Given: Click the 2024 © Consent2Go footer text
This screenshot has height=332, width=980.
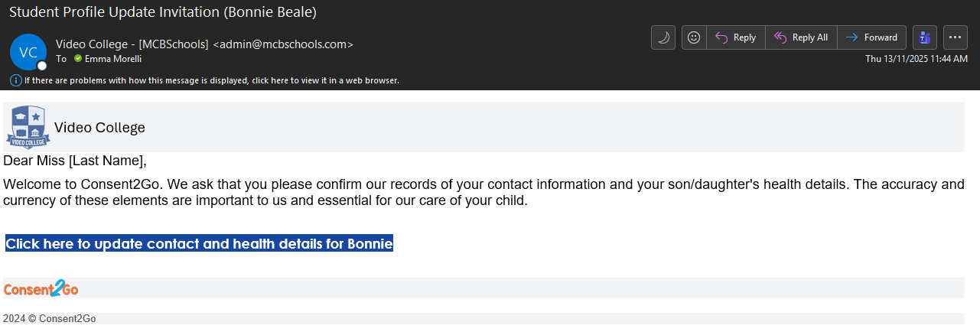Looking at the screenshot, I should pos(50,319).
